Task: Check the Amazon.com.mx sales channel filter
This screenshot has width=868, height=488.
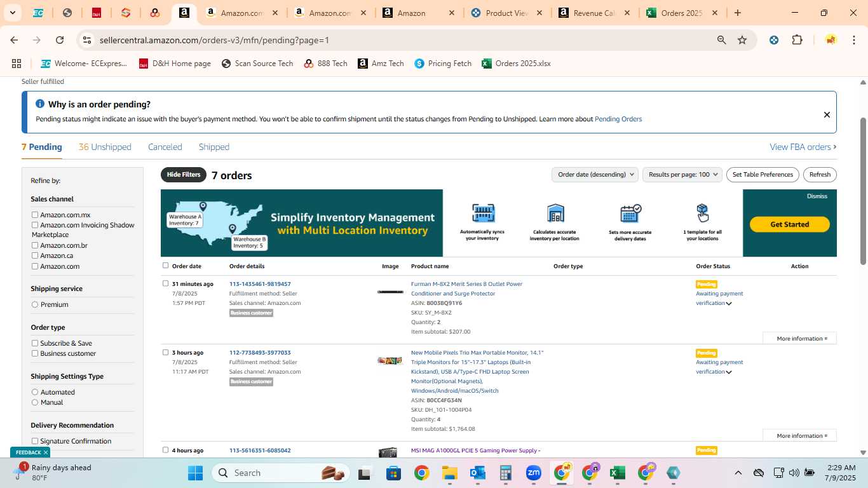Action: [35, 215]
